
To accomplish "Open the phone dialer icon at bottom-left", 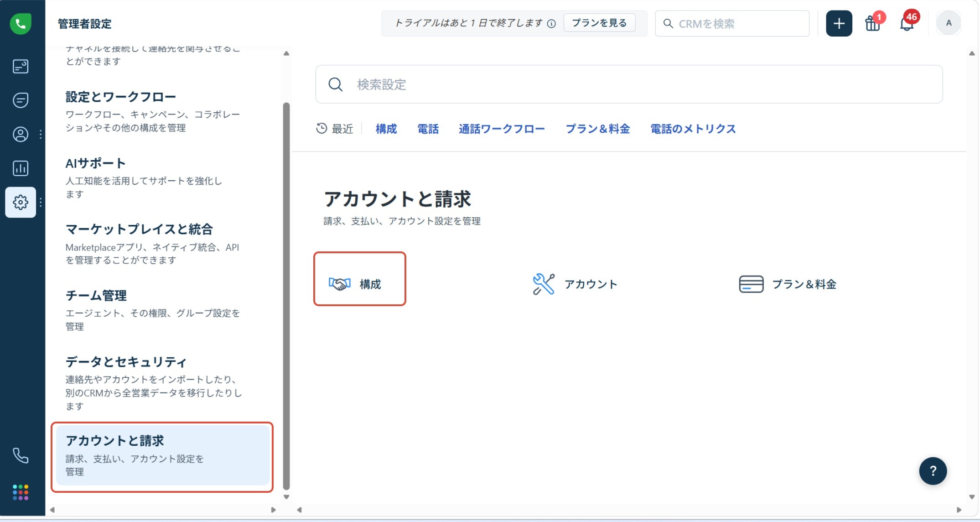I will (x=21, y=455).
